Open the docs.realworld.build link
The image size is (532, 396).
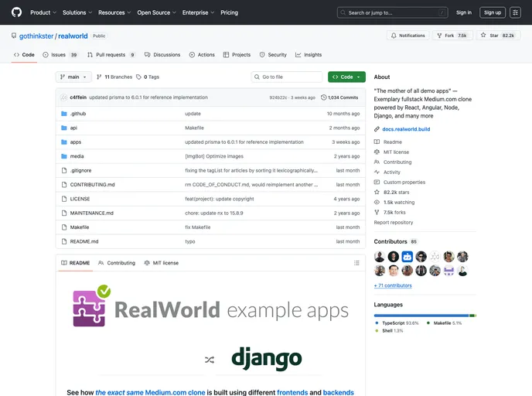[x=406, y=129]
